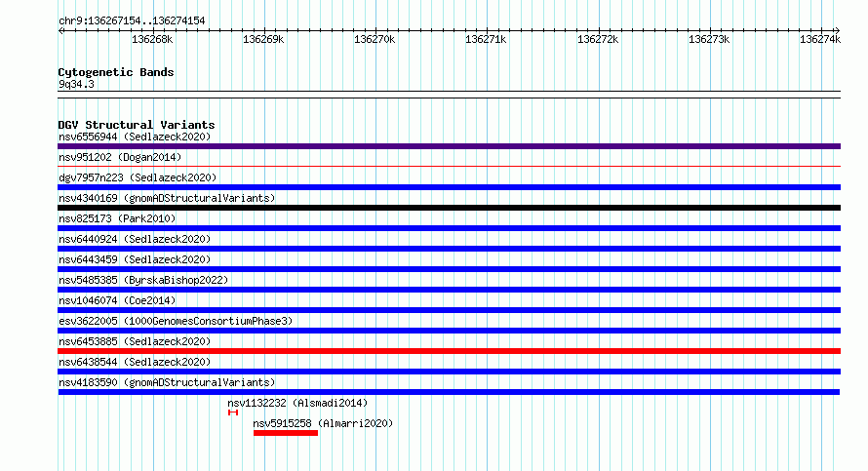Click the 136274k ruler tick label
The image size is (868, 471).
[820, 40]
